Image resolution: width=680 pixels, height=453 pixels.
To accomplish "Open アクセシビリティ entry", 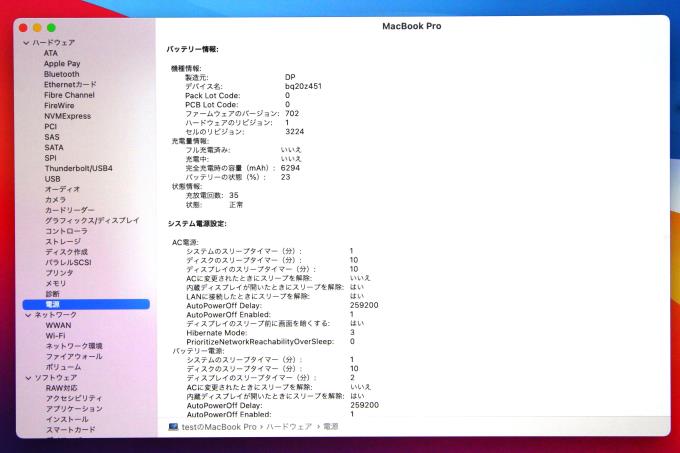I will click(x=74, y=398).
